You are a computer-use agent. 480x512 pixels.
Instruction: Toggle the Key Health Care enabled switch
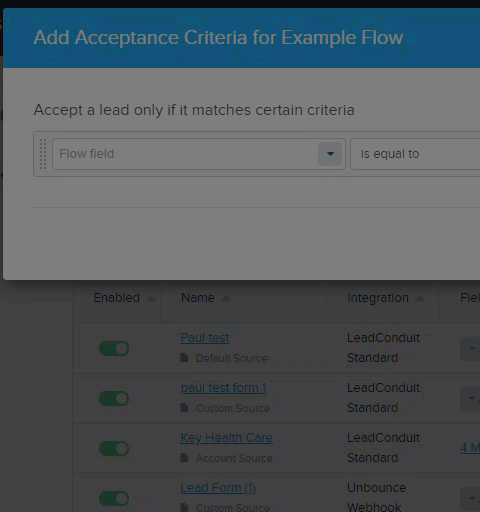114,449
